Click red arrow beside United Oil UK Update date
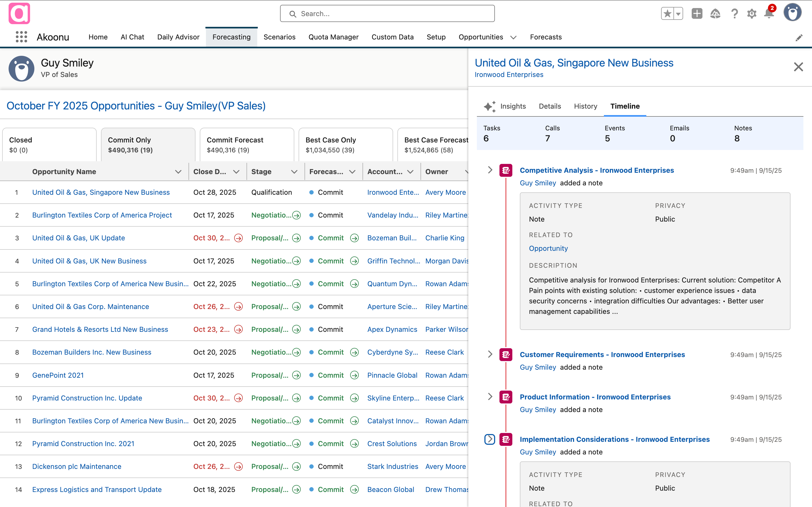 238,238
